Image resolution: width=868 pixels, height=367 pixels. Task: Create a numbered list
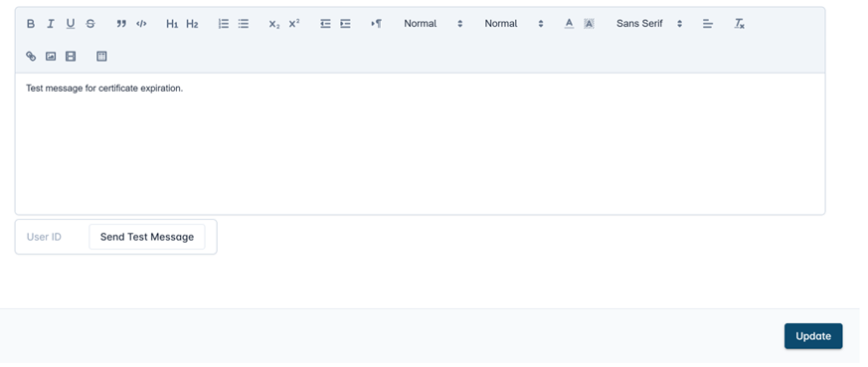(223, 24)
